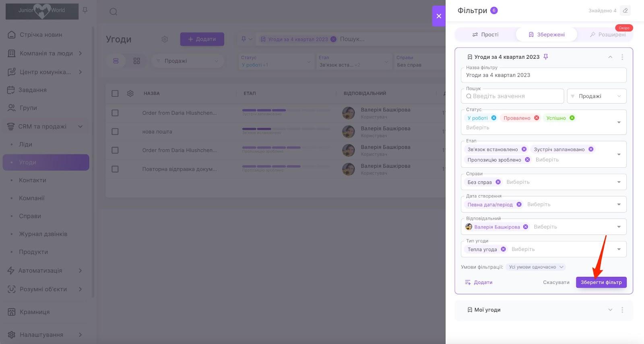Screen dimensions: 644x344
Task: Click Додати link in filter panel
Action: [x=479, y=282]
